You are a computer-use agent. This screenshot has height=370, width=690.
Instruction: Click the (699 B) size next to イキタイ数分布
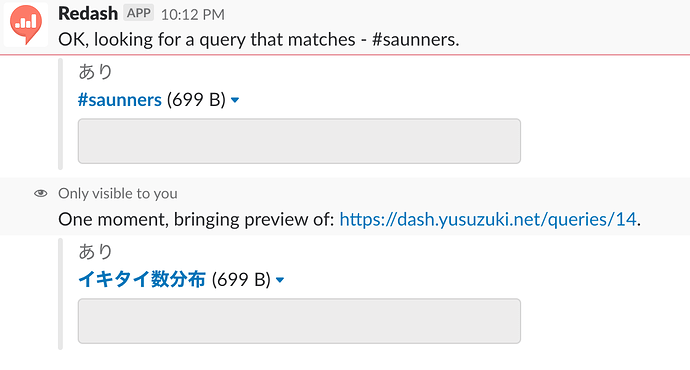(x=241, y=279)
